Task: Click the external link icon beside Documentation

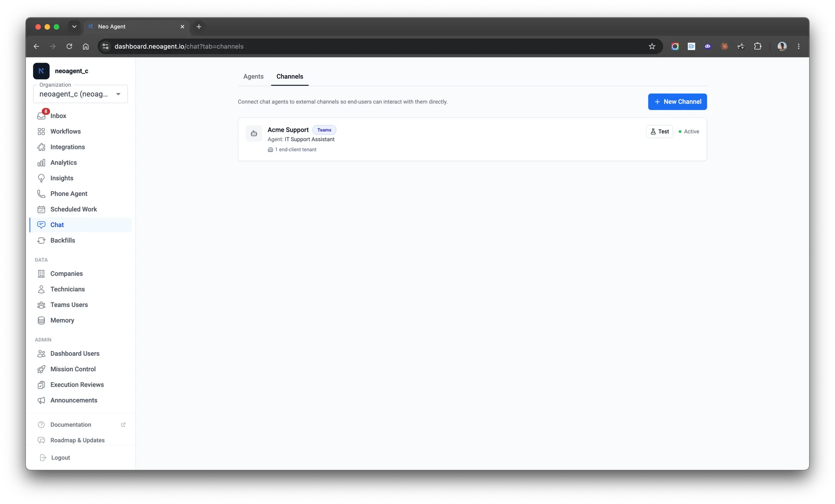Action: click(x=123, y=425)
